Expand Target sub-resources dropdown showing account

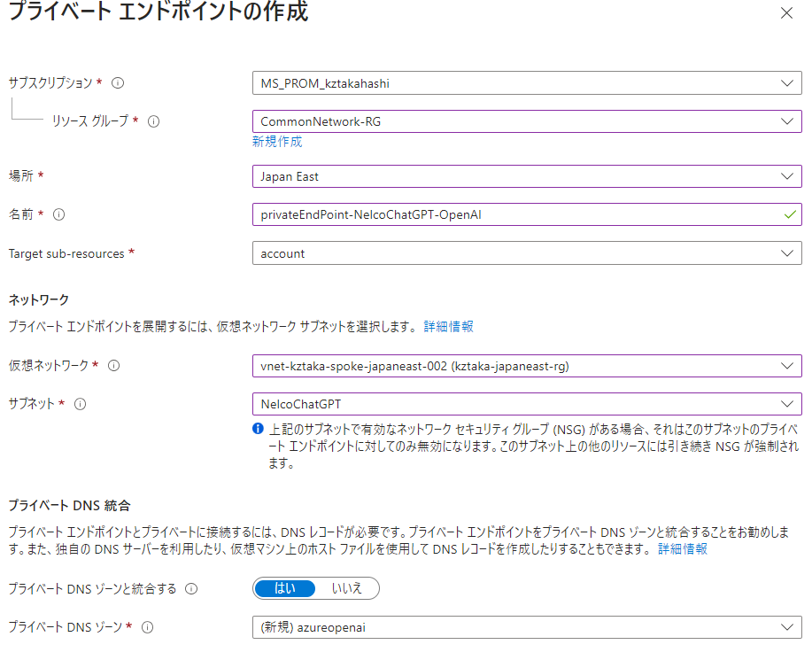pos(527,253)
